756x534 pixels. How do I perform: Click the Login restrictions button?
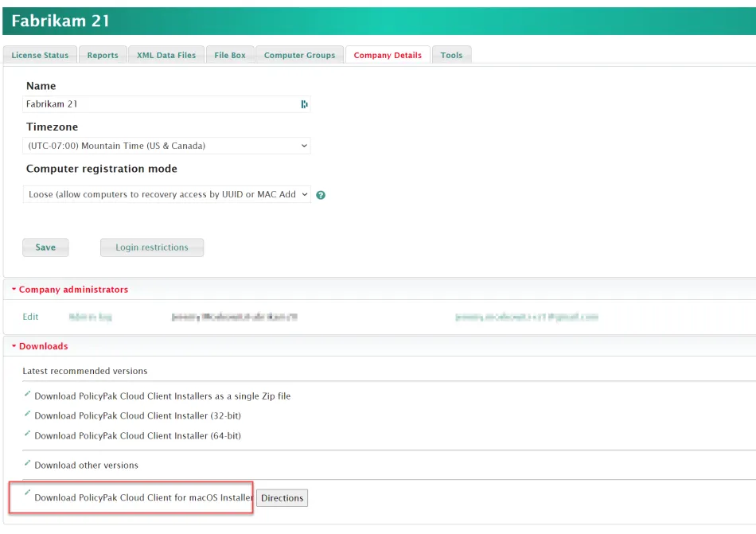(151, 248)
